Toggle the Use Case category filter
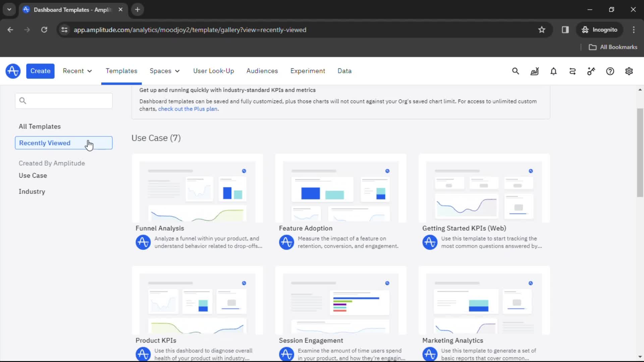This screenshot has height=362, width=644. pos(32,176)
